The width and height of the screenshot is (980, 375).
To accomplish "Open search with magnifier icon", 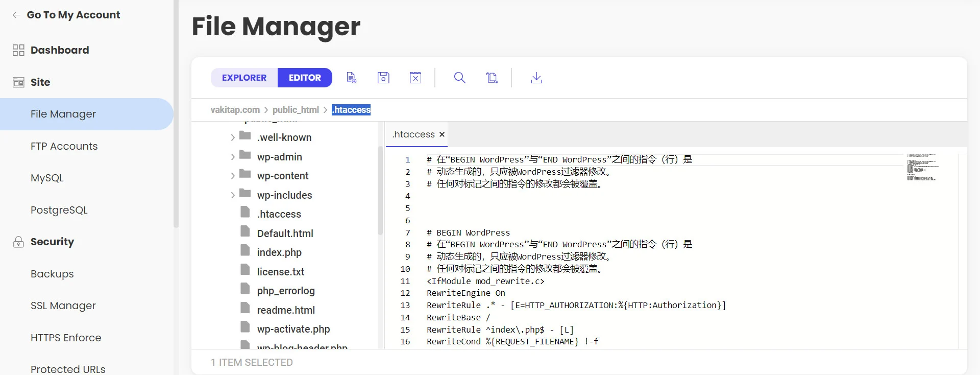I will pyautogui.click(x=459, y=78).
